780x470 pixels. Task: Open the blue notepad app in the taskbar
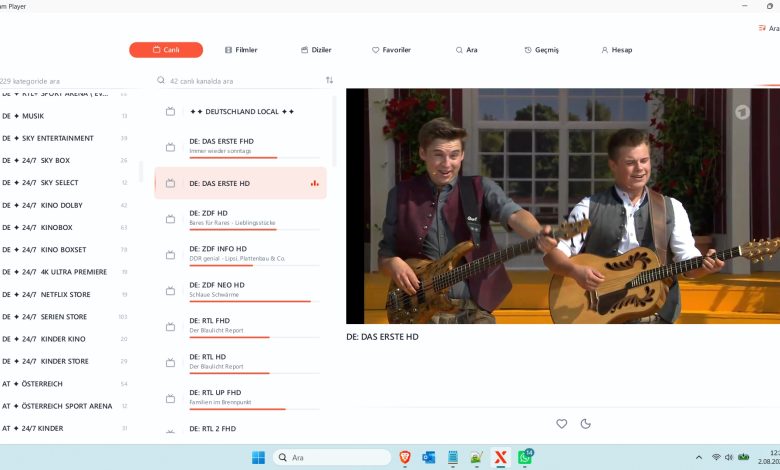tap(453, 458)
